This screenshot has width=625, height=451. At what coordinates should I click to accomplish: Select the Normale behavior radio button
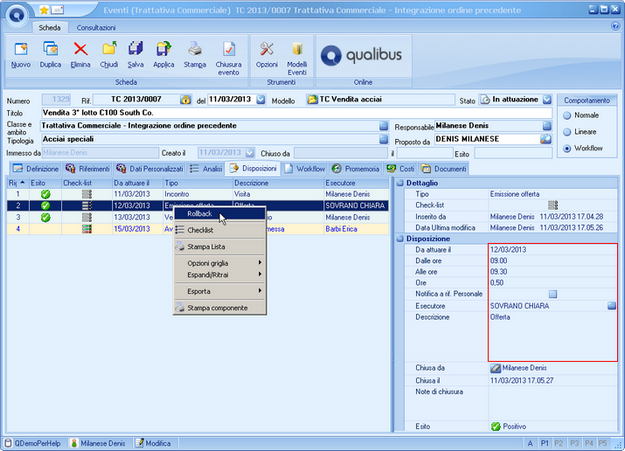(567, 116)
